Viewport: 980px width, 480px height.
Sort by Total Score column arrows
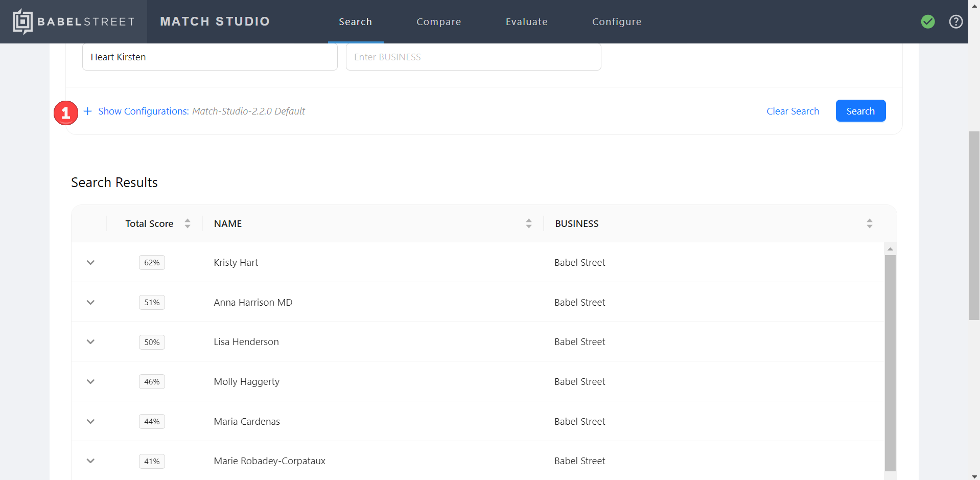(188, 223)
